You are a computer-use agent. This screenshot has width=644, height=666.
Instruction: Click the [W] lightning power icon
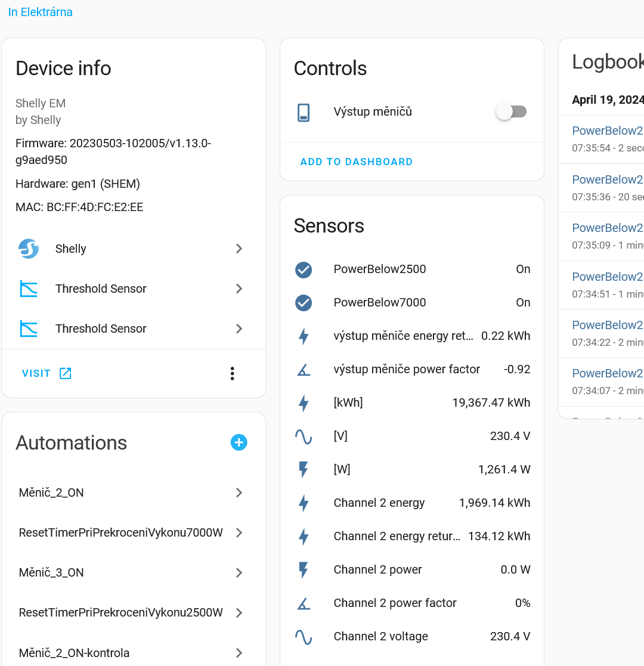pos(304,470)
